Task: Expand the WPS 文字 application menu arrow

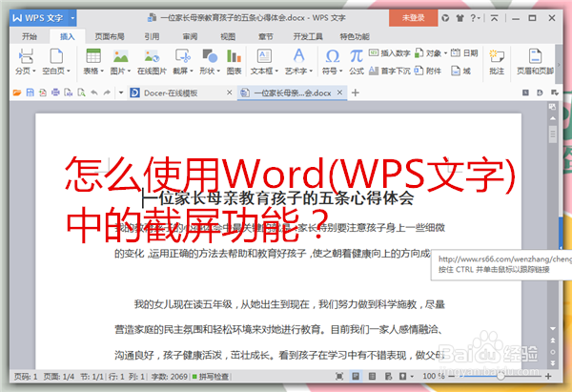Action: point(72,18)
